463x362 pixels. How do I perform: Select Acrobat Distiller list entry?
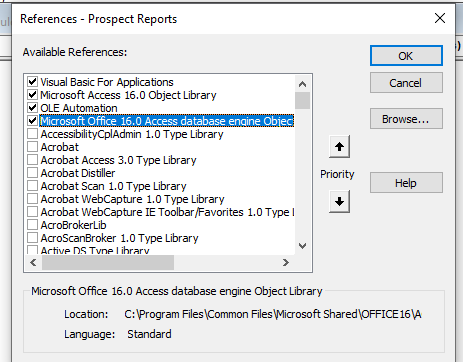(78, 173)
